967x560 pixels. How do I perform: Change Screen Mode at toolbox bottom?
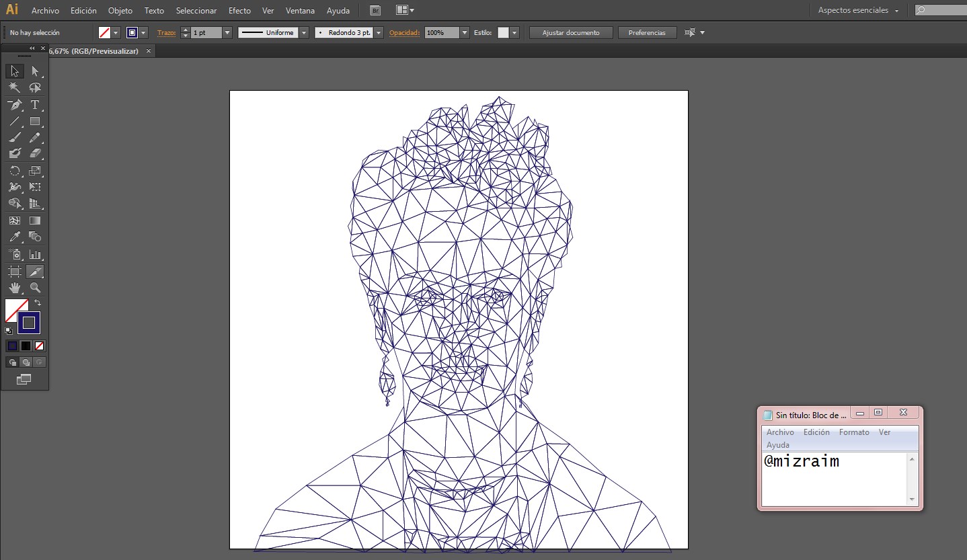(24, 379)
